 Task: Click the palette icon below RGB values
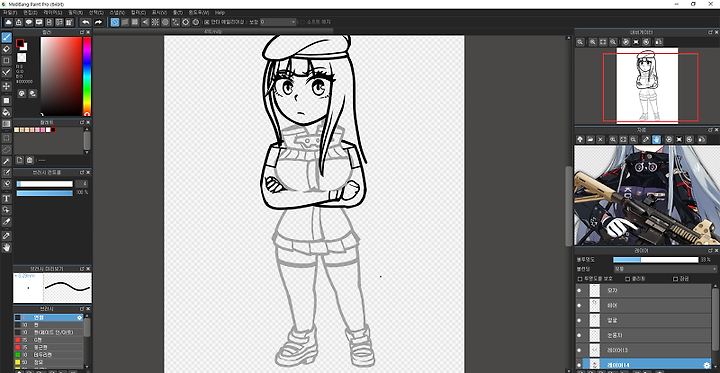22,94
